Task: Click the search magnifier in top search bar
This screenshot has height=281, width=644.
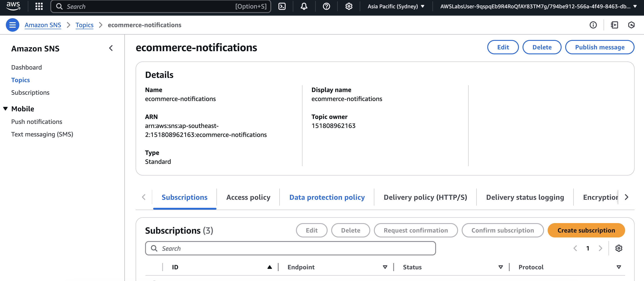Action: pyautogui.click(x=59, y=6)
